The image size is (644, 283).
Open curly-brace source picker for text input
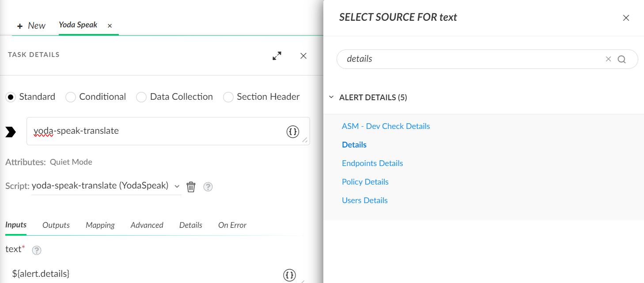click(x=289, y=275)
